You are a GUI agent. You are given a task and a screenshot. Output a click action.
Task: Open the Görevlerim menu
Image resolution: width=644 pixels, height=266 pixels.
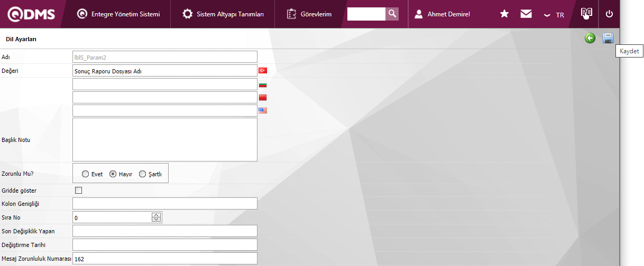coord(309,14)
